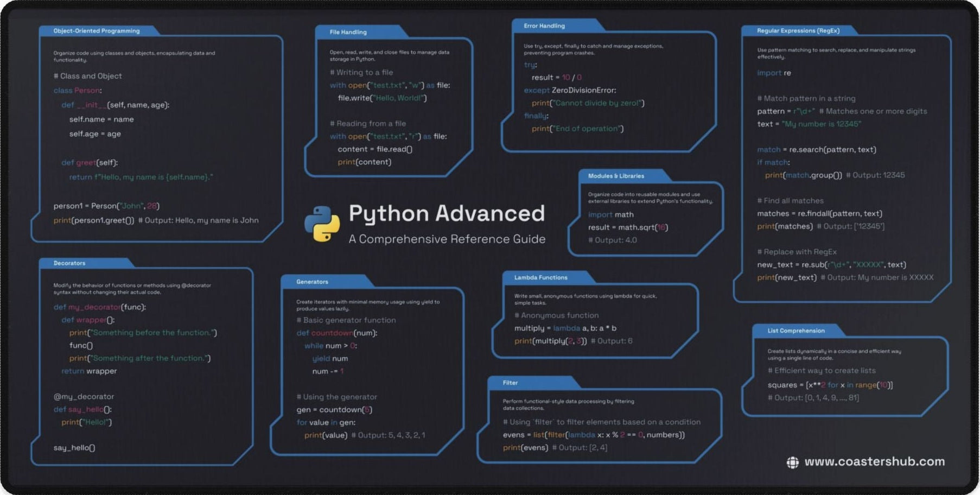Screen dimensions: 980x495
Task: Click the Generators folder tab
Action: [x=311, y=282]
